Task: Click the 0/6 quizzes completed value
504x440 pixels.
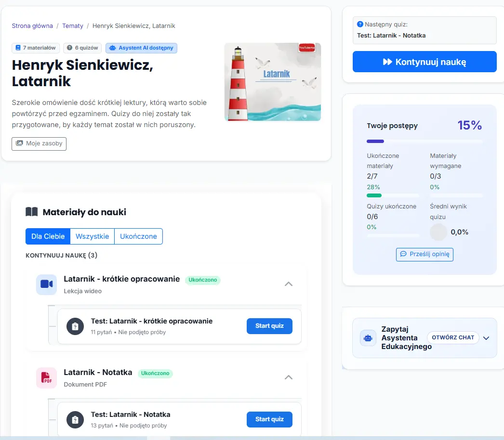Action: [x=372, y=217]
